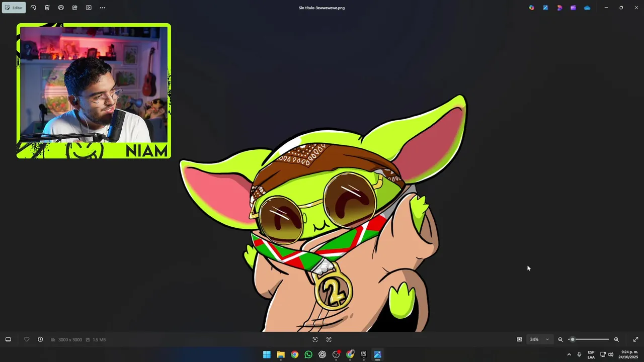Screen dimensions: 644x362
Task: Rotate the image with the rotate icon
Action: tap(33, 8)
